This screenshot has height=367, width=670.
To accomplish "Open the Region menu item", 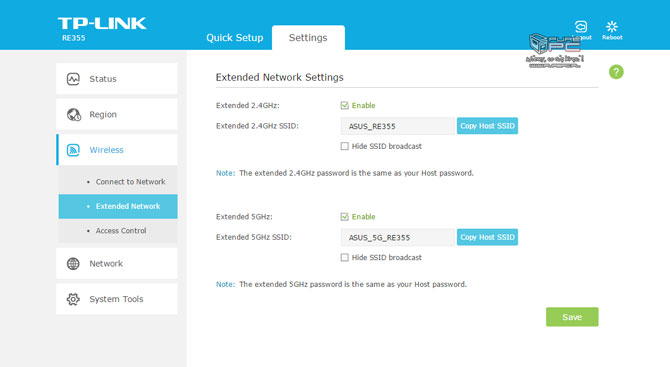I will (x=117, y=115).
